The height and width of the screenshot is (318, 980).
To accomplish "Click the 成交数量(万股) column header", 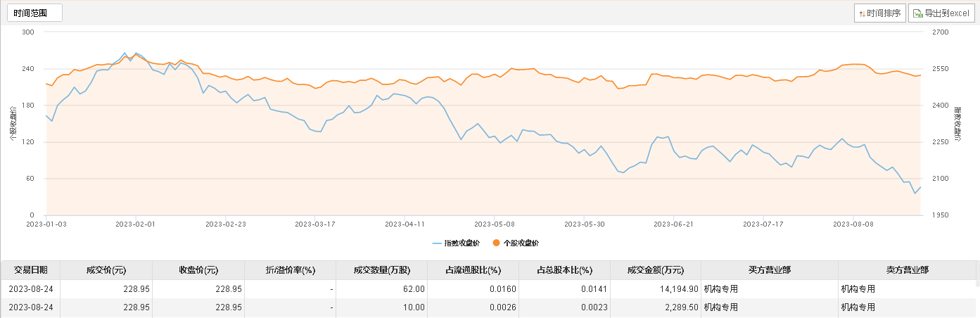I will (x=381, y=270).
